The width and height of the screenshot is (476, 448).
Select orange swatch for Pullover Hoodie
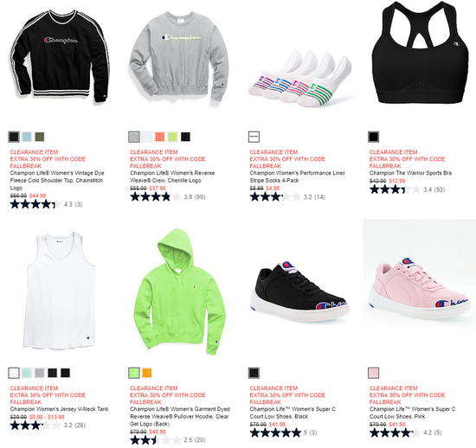[147, 373]
